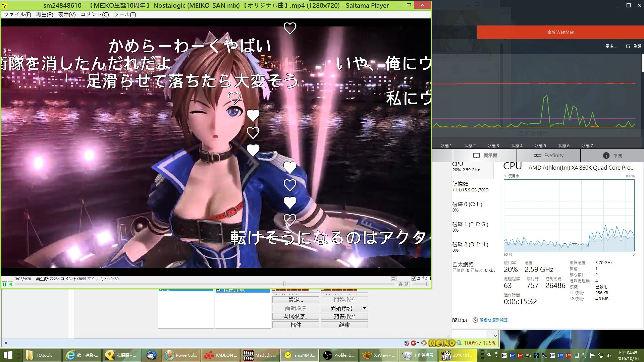Screen dimensions: 644x362
Task: Open Thunderbird from the taskbar
Action: click(x=151, y=355)
